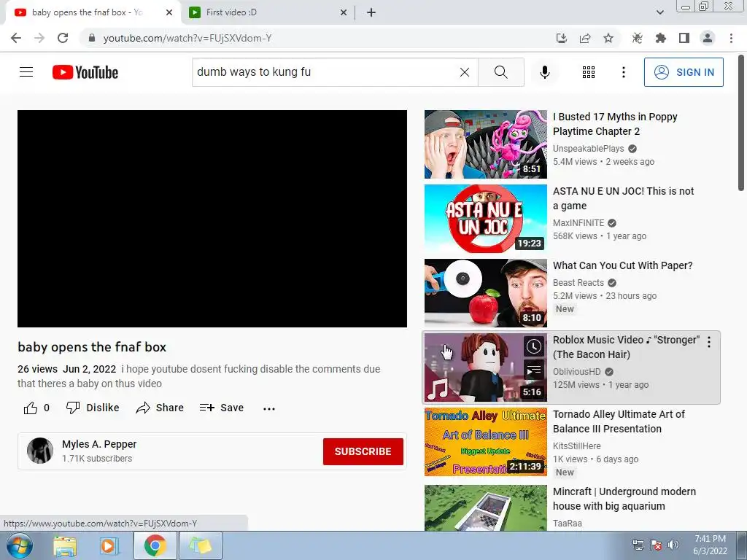
Task: Open Myles A. Pepper channel name link
Action: click(99, 444)
